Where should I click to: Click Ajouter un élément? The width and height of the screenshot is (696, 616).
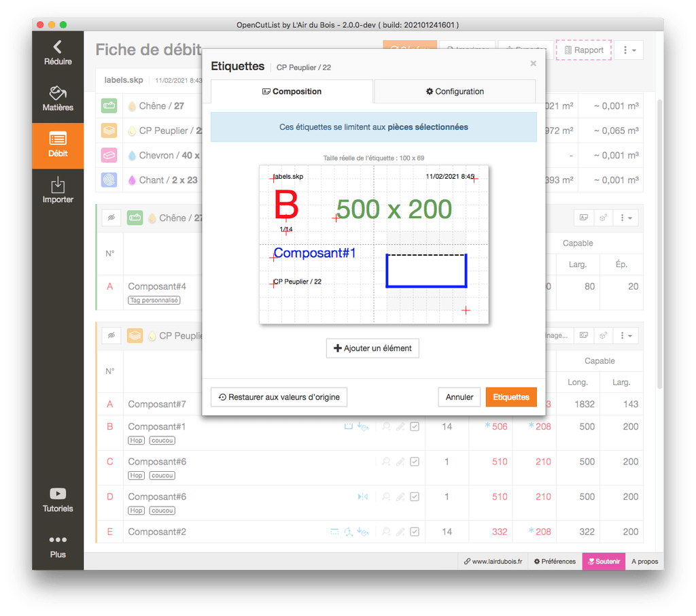pyautogui.click(x=372, y=348)
